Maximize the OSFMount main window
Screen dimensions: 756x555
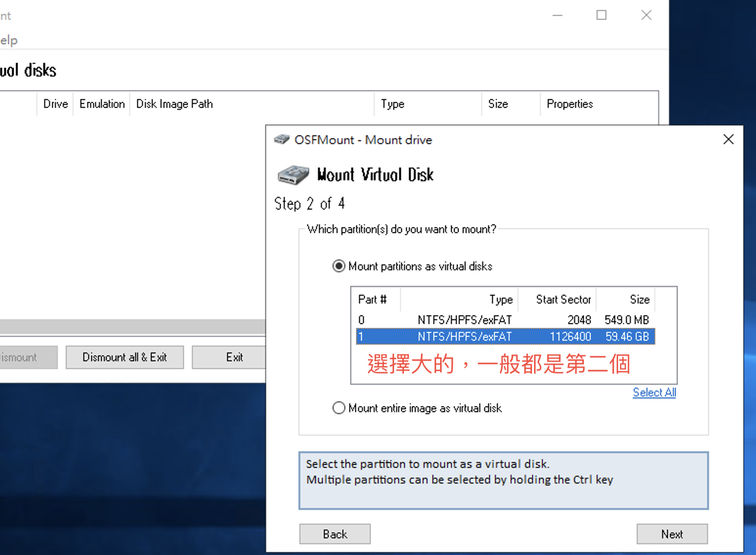[x=601, y=15]
